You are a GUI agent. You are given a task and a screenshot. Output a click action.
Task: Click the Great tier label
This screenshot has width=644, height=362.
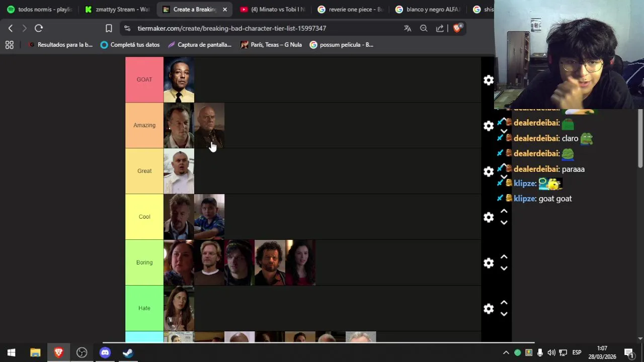point(144,171)
